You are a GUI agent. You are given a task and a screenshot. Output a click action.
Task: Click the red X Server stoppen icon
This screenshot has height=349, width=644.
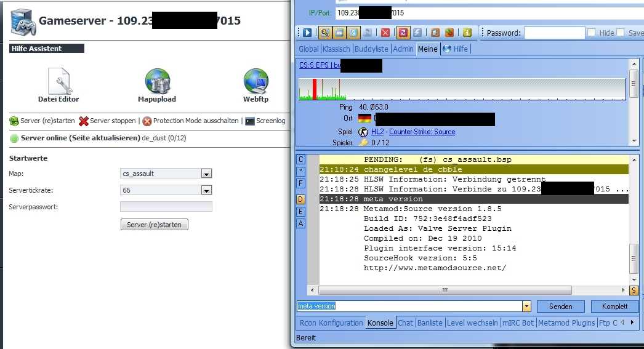click(83, 121)
